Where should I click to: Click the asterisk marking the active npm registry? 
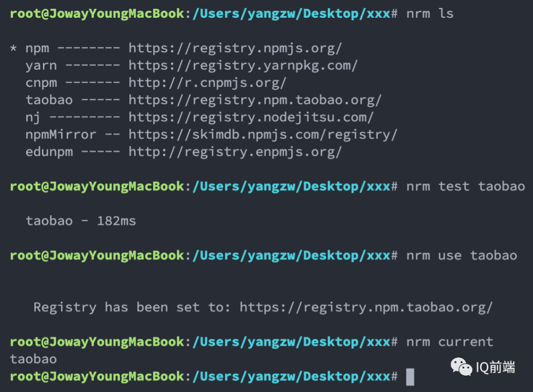pyautogui.click(x=13, y=48)
